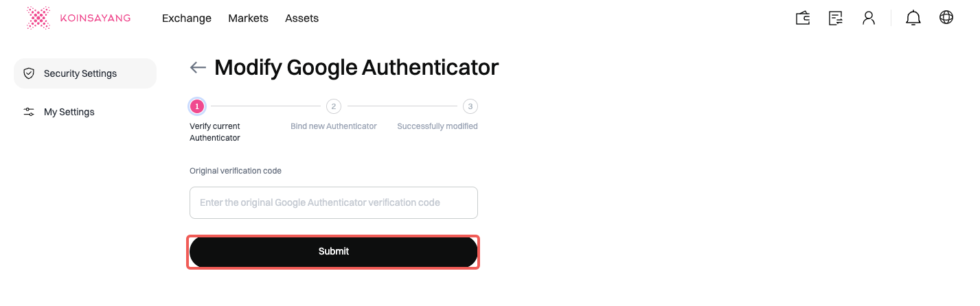The width and height of the screenshot is (980, 306).
Task: Click the back arrow beside page title
Action: pos(198,67)
